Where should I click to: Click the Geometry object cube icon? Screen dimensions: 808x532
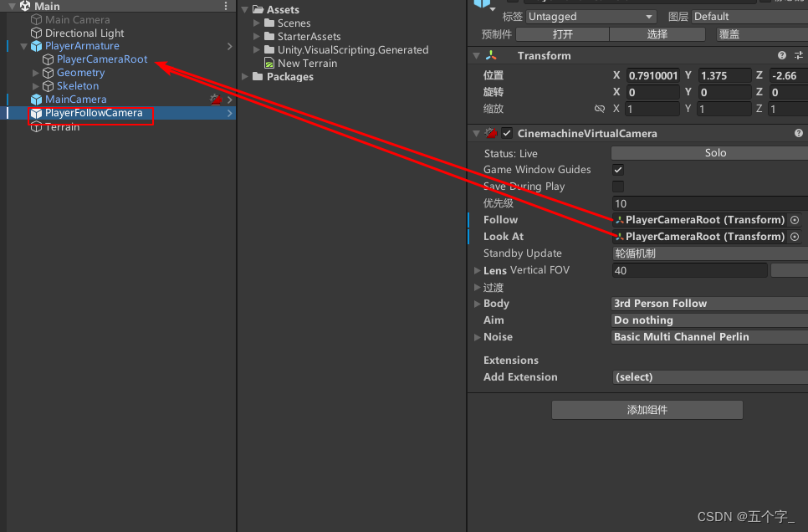(48, 73)
